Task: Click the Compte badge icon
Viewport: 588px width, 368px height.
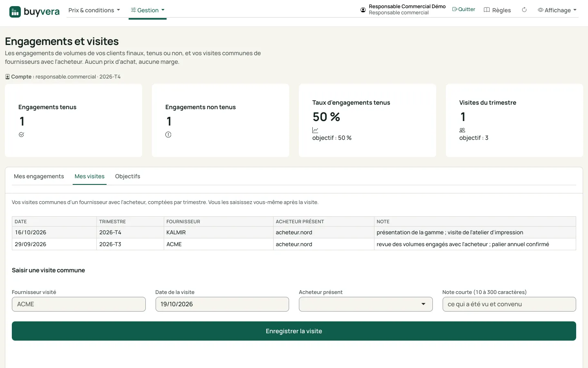Action: click(x=7, y=76)
